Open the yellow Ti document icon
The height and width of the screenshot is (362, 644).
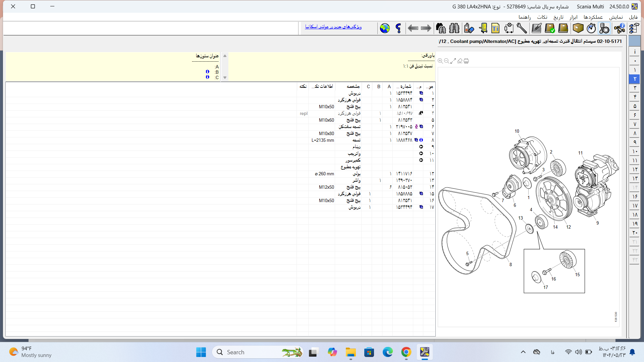point(495,28)
